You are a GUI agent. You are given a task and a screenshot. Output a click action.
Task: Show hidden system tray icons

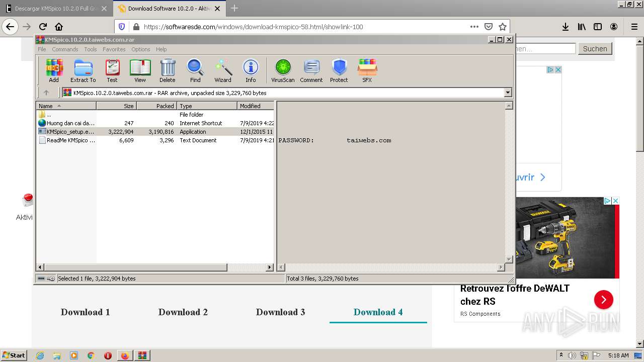click(561, 355)
